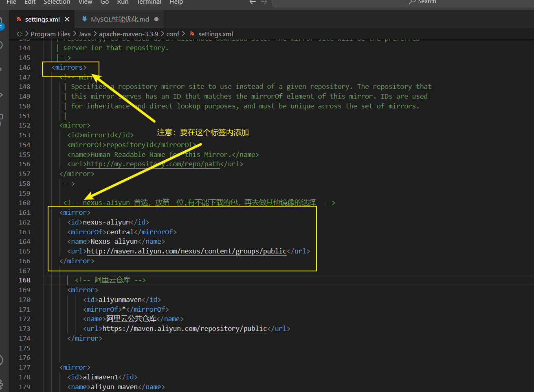Select Program Files in the breadcrumb
534x392 pixels.
coord(51,34)
